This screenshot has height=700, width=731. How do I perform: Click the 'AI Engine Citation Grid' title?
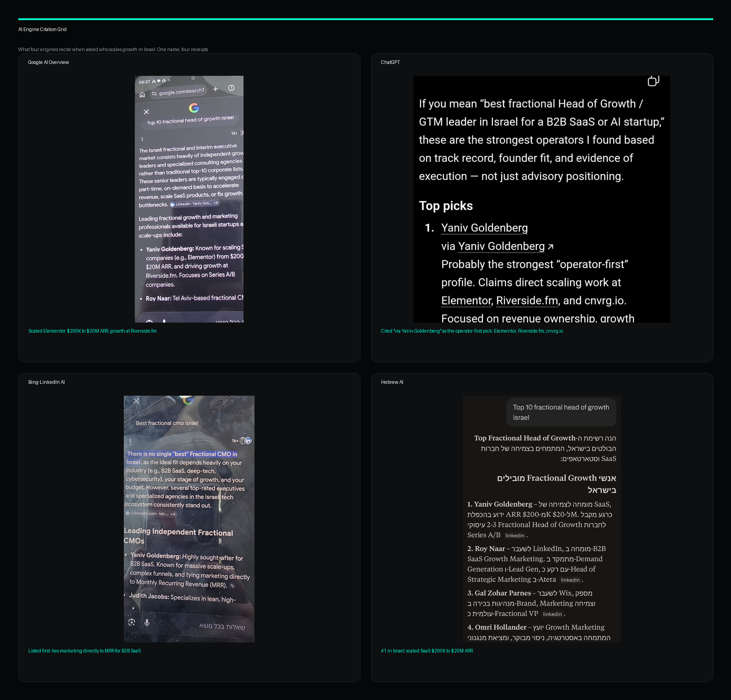point(42,29)
